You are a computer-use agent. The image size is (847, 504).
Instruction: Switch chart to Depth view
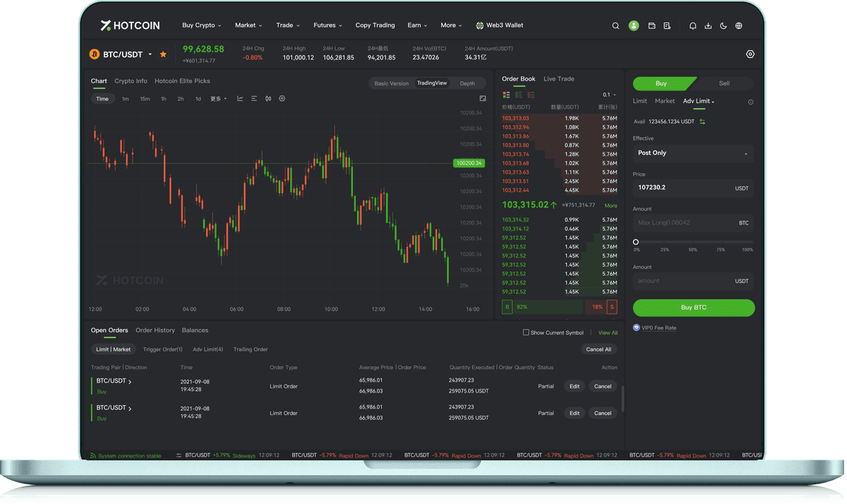pos(467,83)
